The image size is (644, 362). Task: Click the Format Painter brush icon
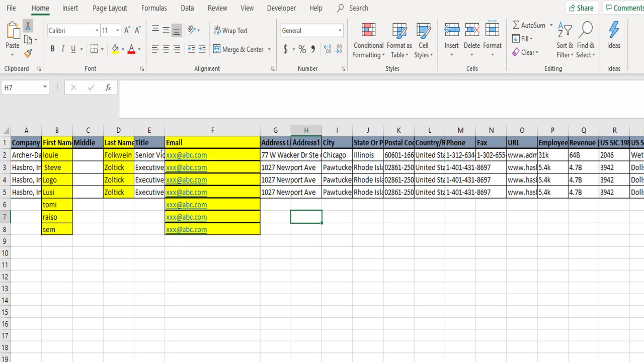click(x=28, y=53)
